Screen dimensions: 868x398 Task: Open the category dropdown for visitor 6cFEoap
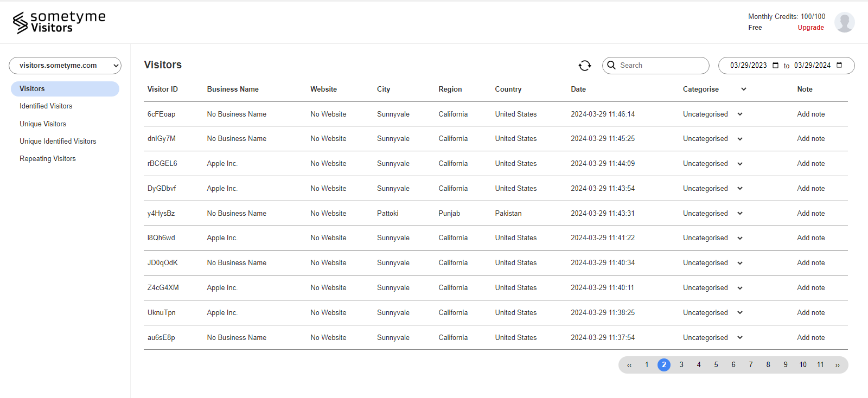click(x=740, y=114)
